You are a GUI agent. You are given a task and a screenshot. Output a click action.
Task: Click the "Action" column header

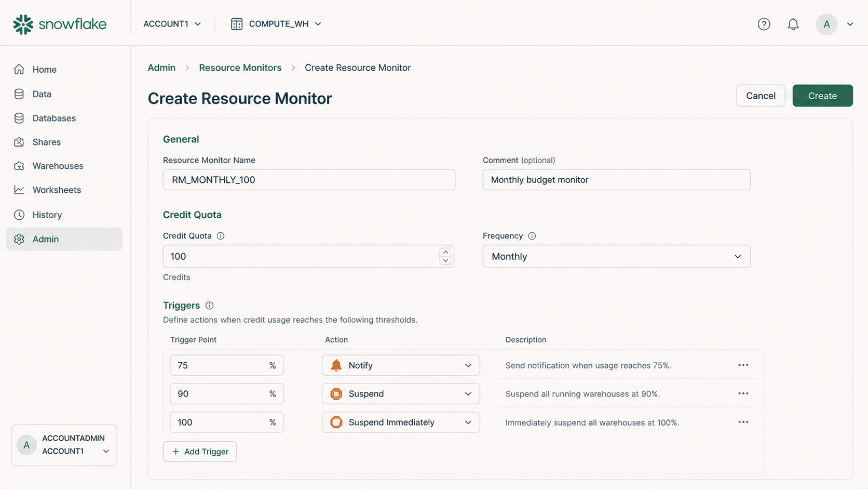click(x=336, y=340)
